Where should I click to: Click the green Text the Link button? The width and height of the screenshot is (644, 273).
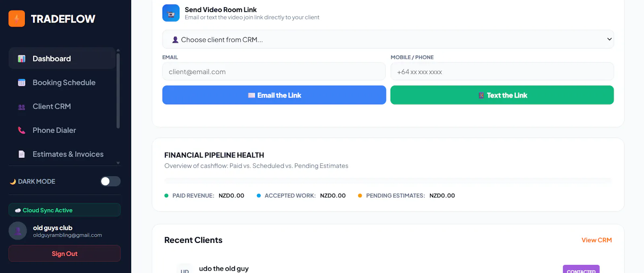pyautogui.click(x=502, y=95)
